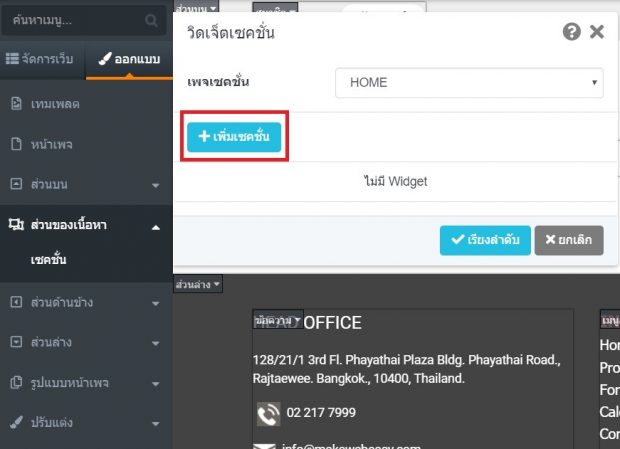
Task: Click the รูปแบบหน้าเพจ page layout icon
Action: (16, 382)
